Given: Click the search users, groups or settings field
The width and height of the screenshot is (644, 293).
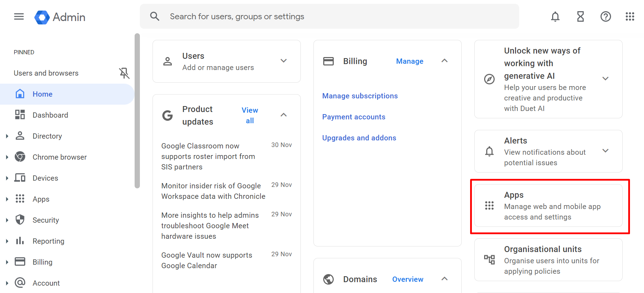Looking at the screenshot, I should click(x=330, y=16).
